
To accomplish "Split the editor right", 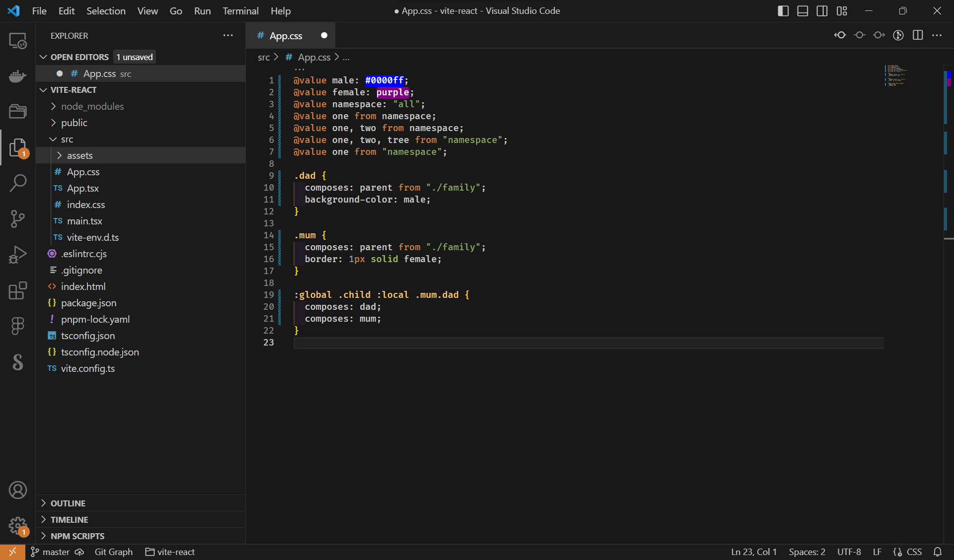I will [x=918, y=35].
